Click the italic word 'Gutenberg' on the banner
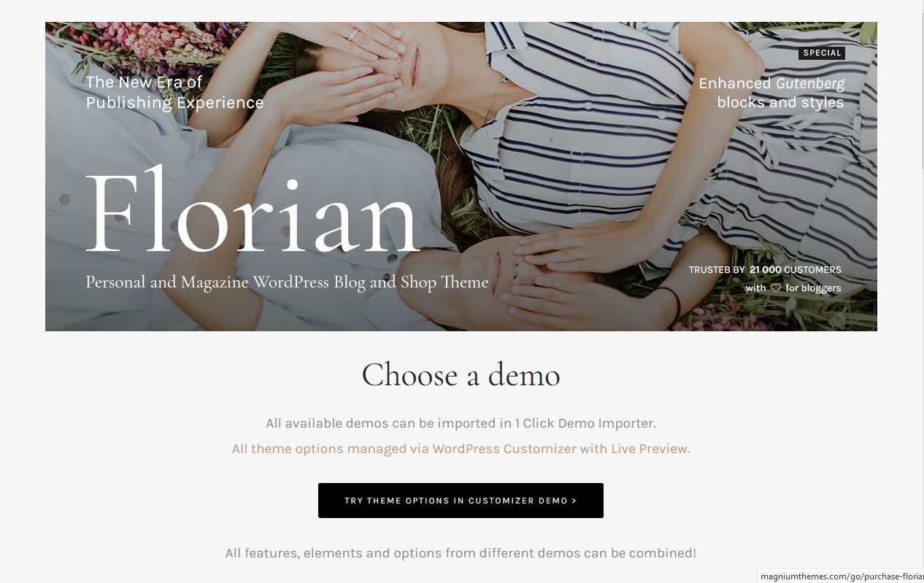 click(810, 84)
